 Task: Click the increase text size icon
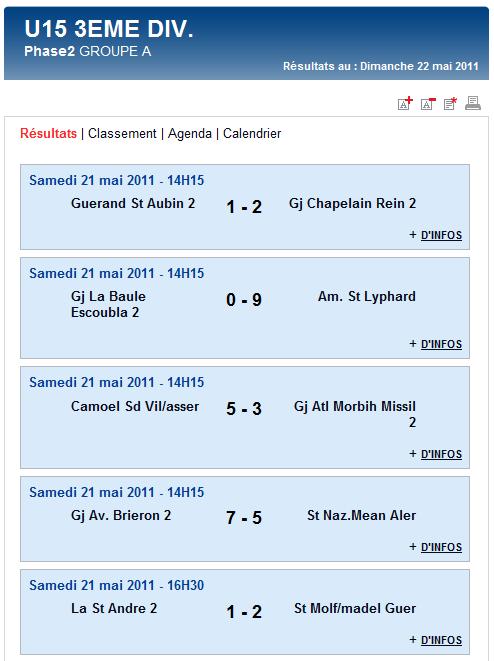coord(405,103)
